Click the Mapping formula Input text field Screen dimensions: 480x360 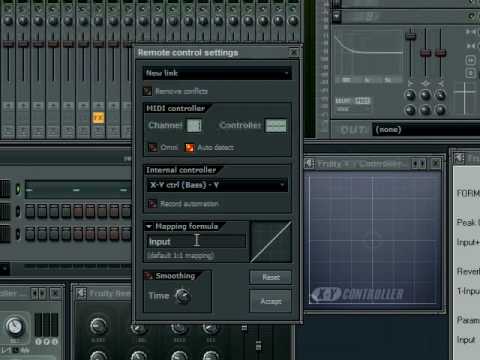click(x=196, y=241)
